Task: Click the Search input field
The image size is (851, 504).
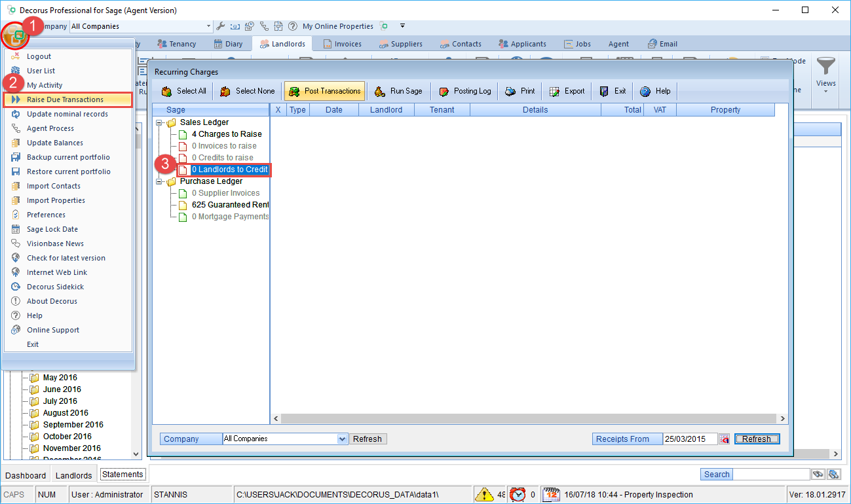Action: (771, 475)
